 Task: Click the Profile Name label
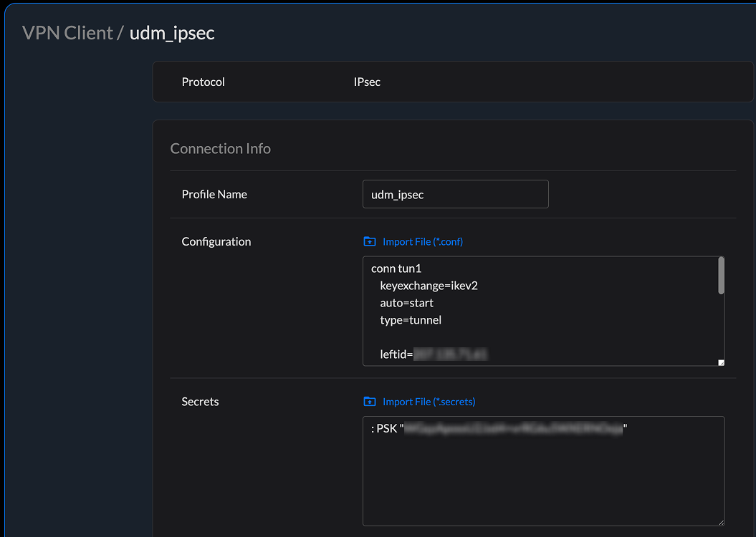(x=214, y=194)
